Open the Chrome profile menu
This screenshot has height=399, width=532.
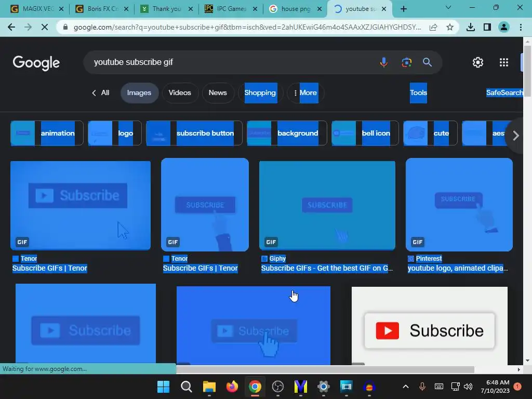click(x=504, y=27)
